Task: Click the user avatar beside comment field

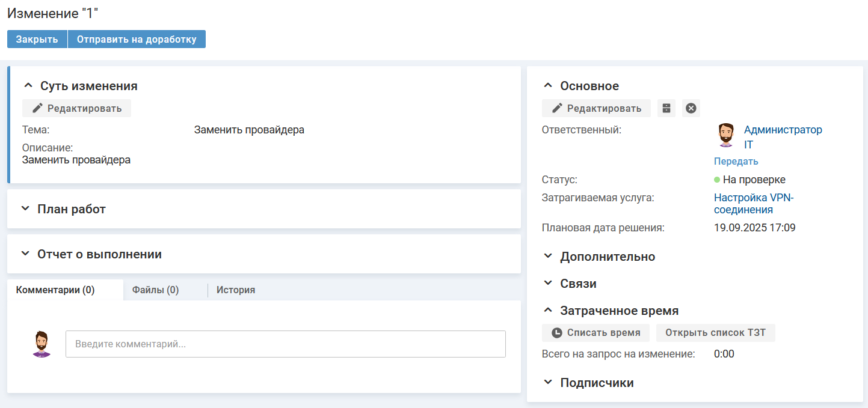Action: (42, 344)
